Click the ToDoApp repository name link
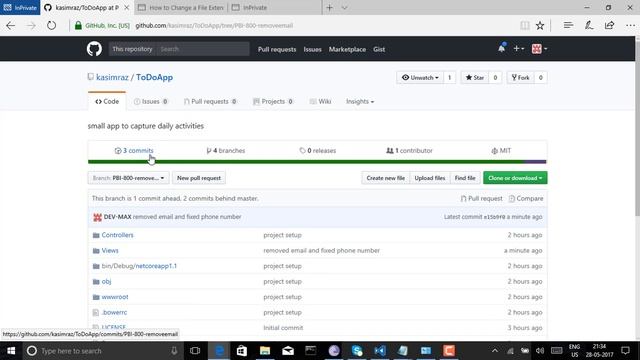The height and width of the screenshot is (360, 640). point(154,77)
